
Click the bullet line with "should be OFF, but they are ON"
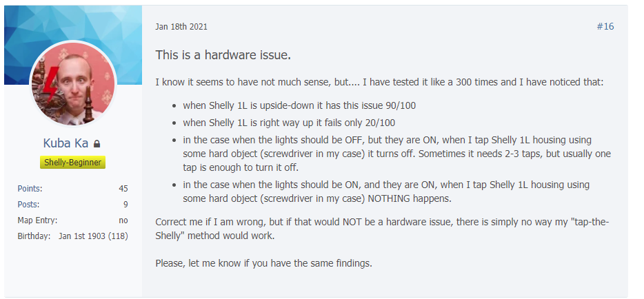(x=396, y=154)
